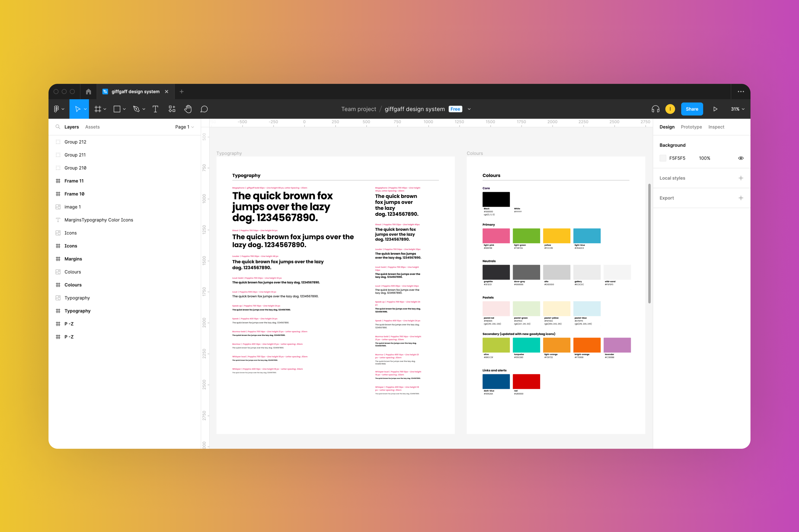Open the Resources components tool
Image resolution: width=799 pixels, height=532 pixels.
point(172,109)
